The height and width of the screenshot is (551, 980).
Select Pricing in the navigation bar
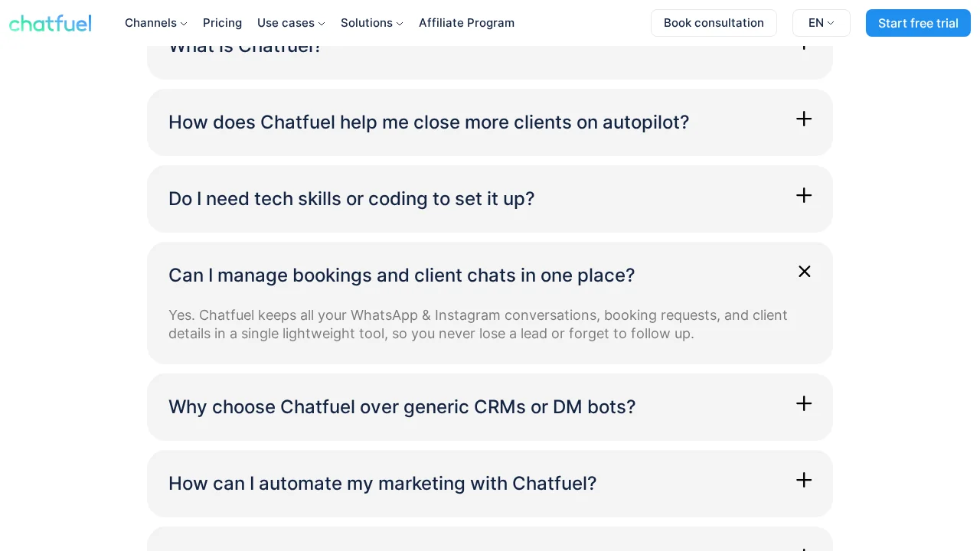click(x=222, y=23)
